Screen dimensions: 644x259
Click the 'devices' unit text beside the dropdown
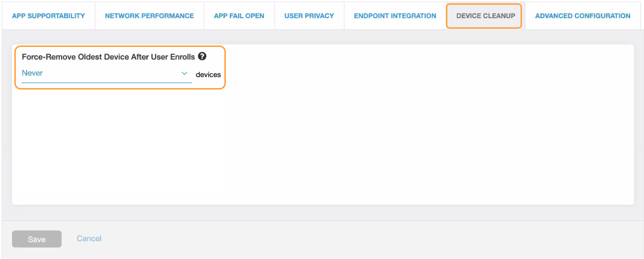pyautogui.click(x=208, y=75)
